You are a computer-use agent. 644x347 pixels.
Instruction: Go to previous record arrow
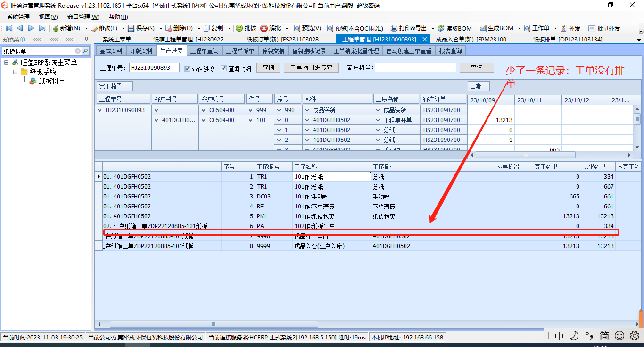pyautogui.click(x=20, y=28)
